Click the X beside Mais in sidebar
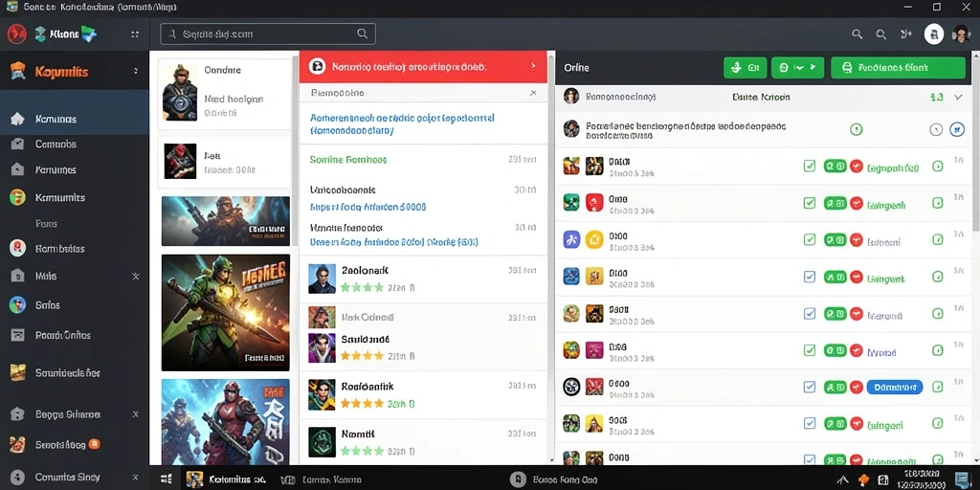Screen dimensions: 980x490 point(136,277)
